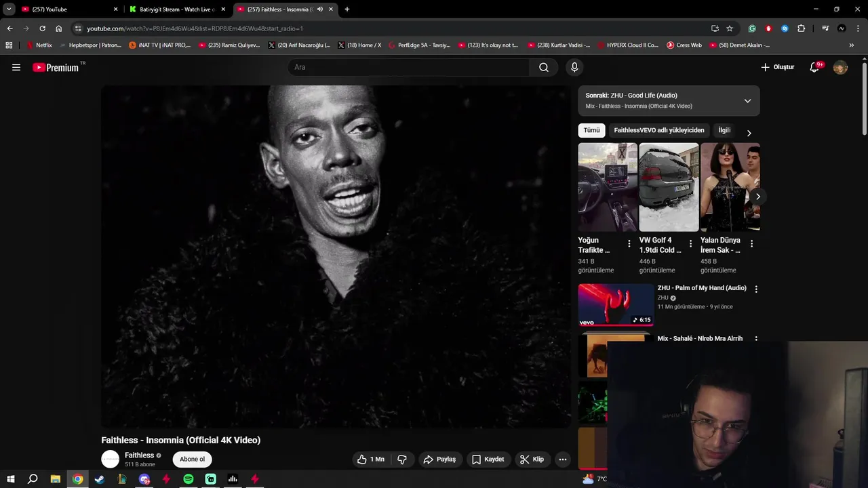Image resolution: width=868 pixels, height=488 pixels.
Task: Open the Netflix bookmark
Action: point(39,45)
